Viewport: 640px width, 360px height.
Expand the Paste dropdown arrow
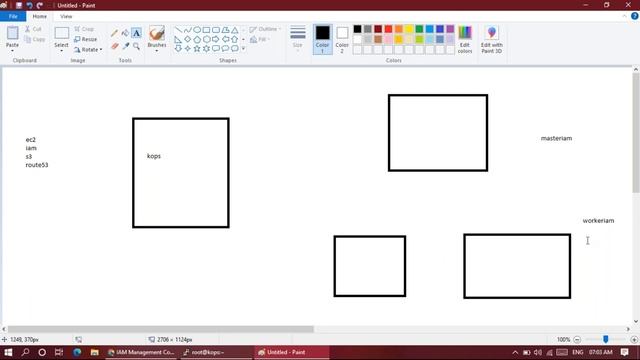[12, 51]
